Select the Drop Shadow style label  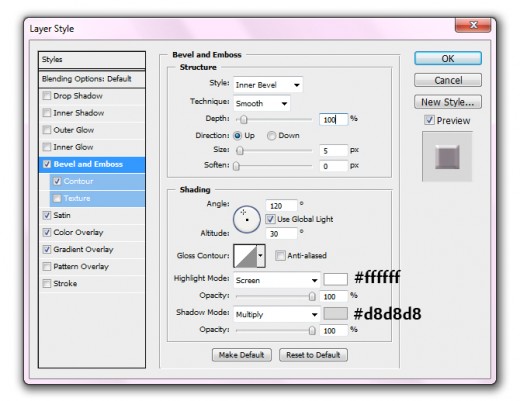click(78, 96)
